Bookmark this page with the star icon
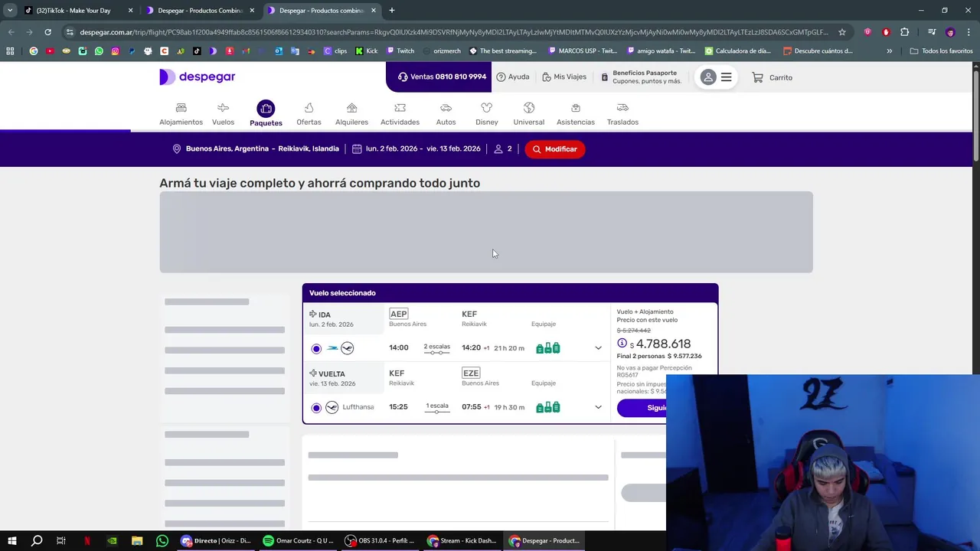 pyautogui.click(x=842, y=32)
